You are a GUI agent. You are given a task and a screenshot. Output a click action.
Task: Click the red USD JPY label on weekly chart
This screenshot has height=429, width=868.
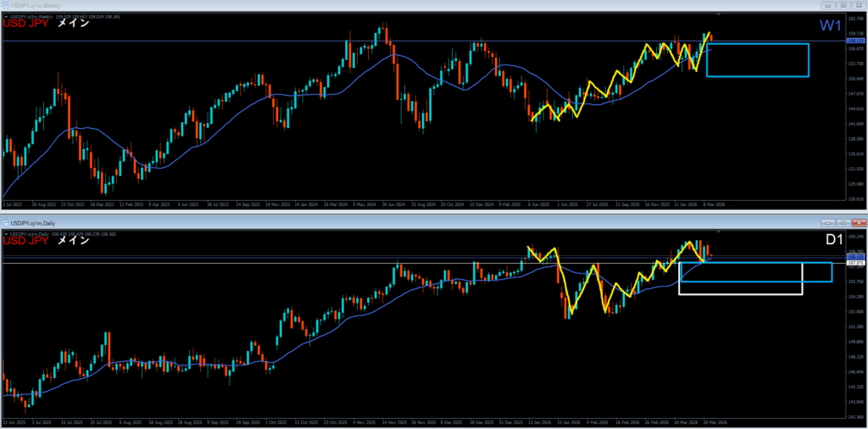(x=26, y=24)
